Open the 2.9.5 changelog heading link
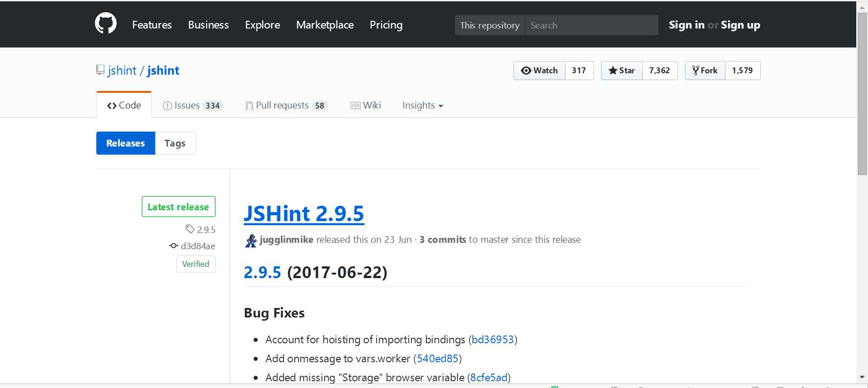Screen dimensions: 868x388 (262, 272)
